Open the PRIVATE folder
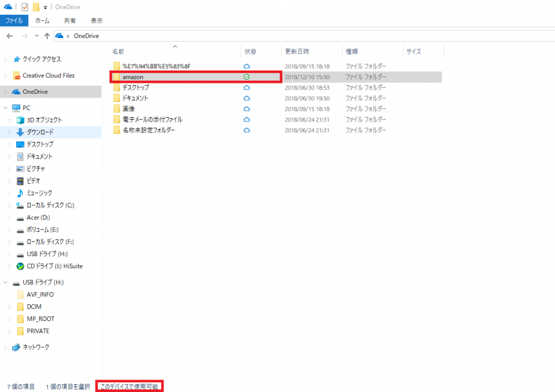The width and height of the screenshot is (555, 392). pos(38,331)
